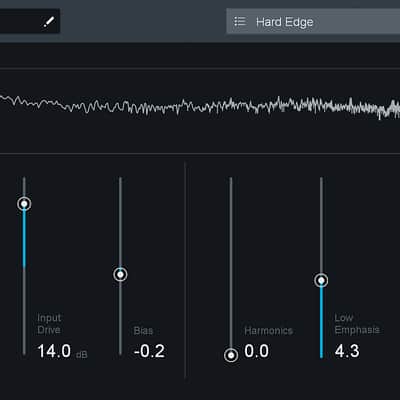Select the Input Drive value 14.0
This screenshot has width=400, height=400.
click(x=54, y=351)
